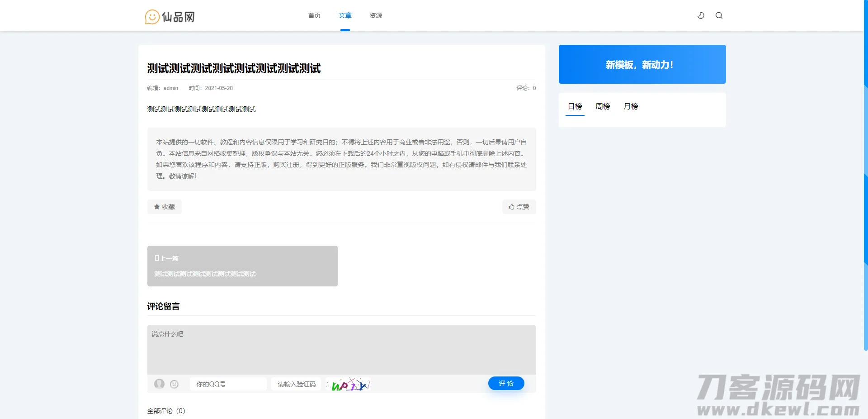Select the thumbs-up icon inside 点赞 button
Viewport: 868px width, 419px height.
[511, 207]
